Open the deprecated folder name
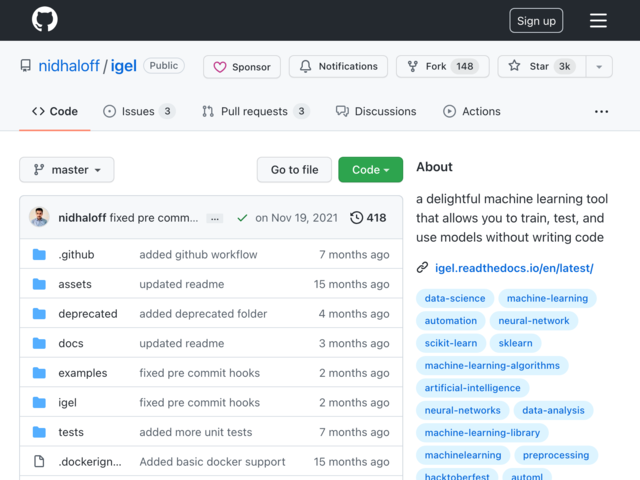 88,313
